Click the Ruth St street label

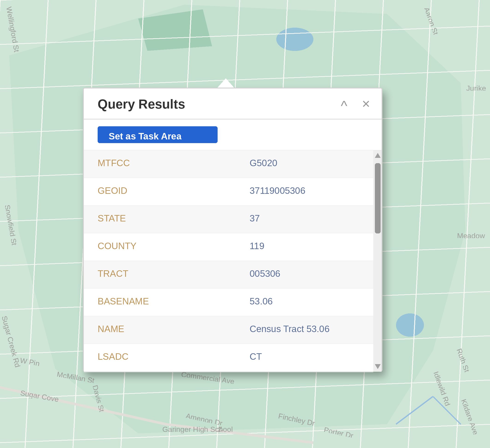[463, 360]
